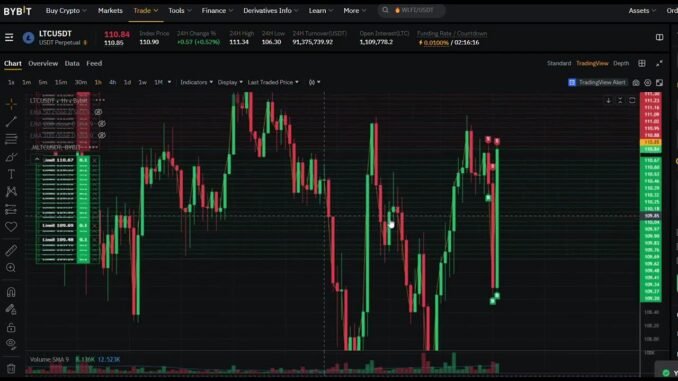Click the LTC coin logo icon
This screenshot has width=678, height=381.
[x=29, y=38]
